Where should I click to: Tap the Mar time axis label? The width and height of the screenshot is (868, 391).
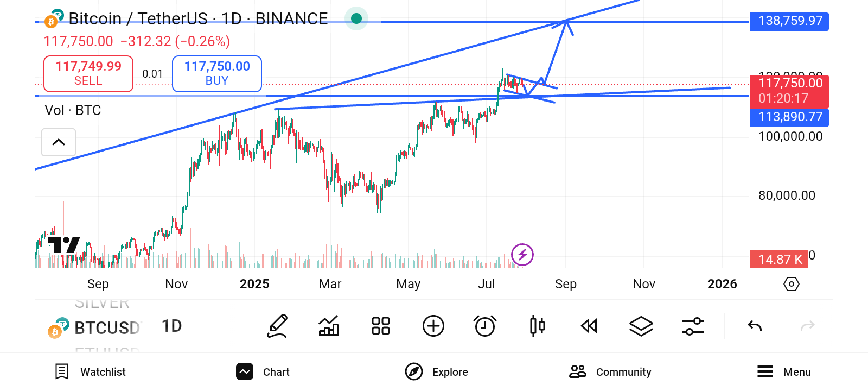point(330,284)
